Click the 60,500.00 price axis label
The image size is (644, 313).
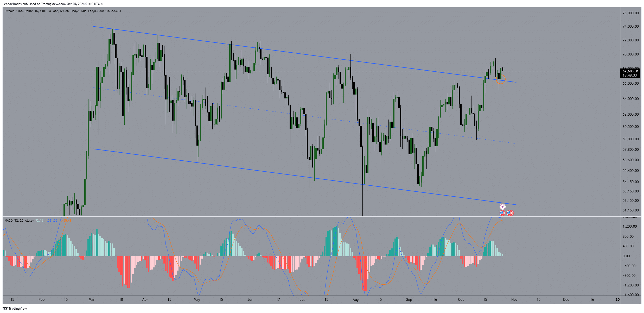pos(630,127)
